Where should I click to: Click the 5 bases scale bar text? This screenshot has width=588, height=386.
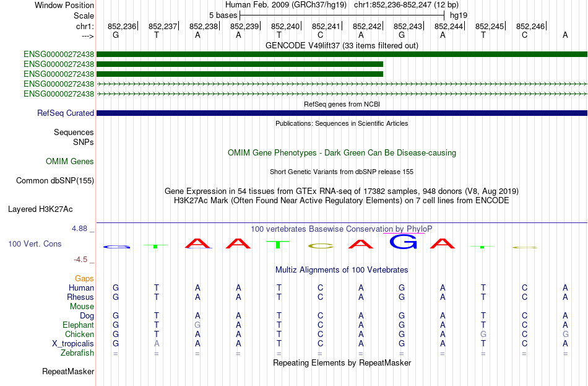coord(223,15)
